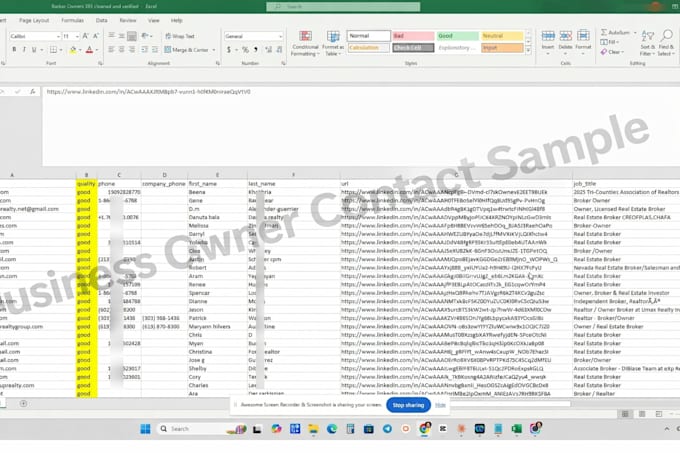Open Find & Select menu
The height and width of the screenshot is (453, 680).
click(666, 42)
